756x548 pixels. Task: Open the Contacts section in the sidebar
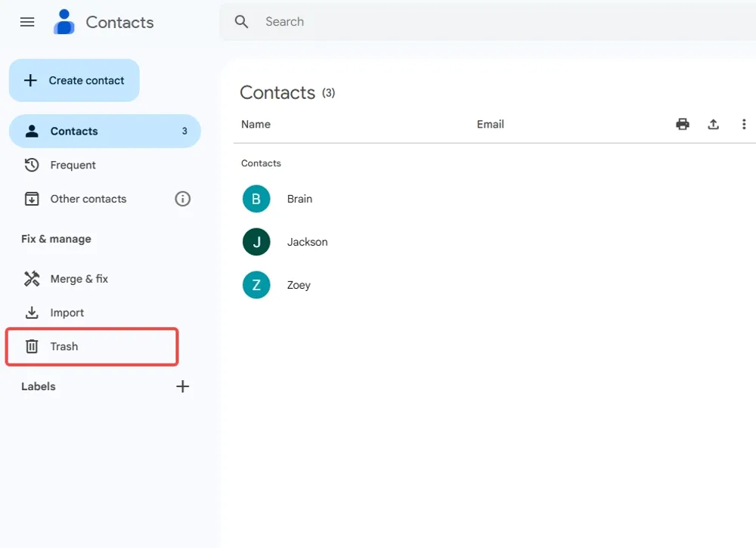point(75,131)
